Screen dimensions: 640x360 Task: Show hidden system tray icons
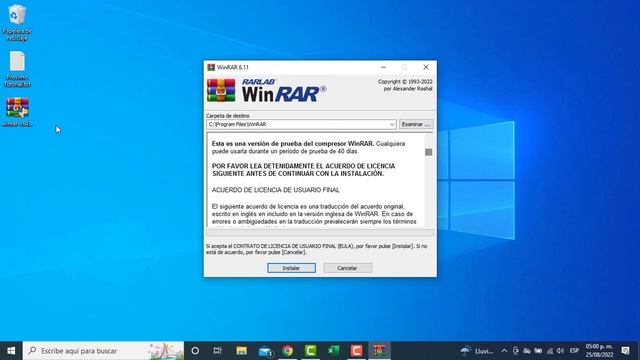coord(504,351)
